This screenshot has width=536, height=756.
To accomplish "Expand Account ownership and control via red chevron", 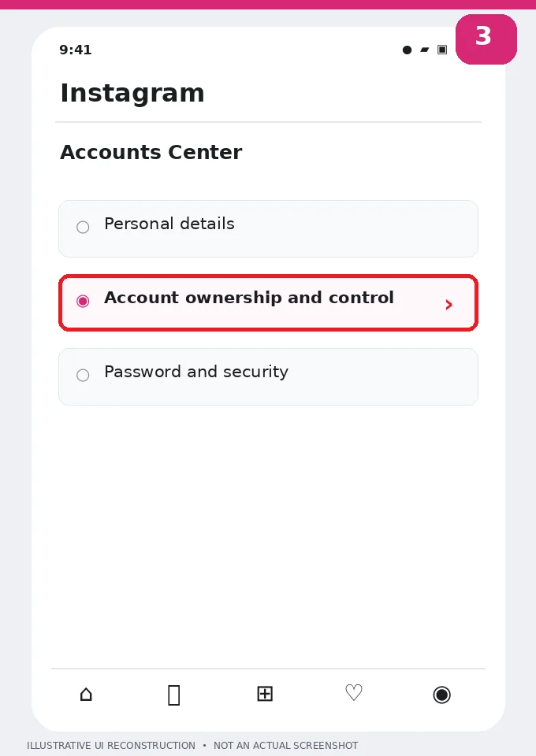I will click(x=449, y=305).
